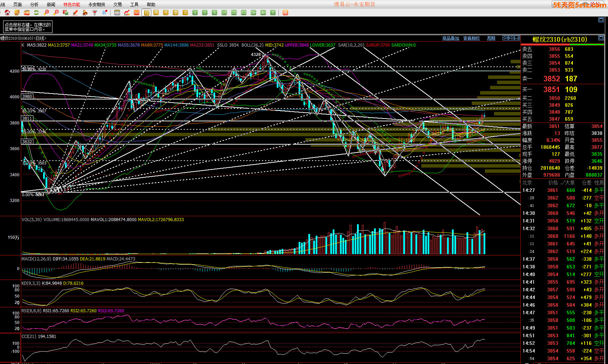The height and width of the screenshot is (364, 608).
Task: Click the overlapping windows icon
Action: pyautogui.click(x=66, y=13)
